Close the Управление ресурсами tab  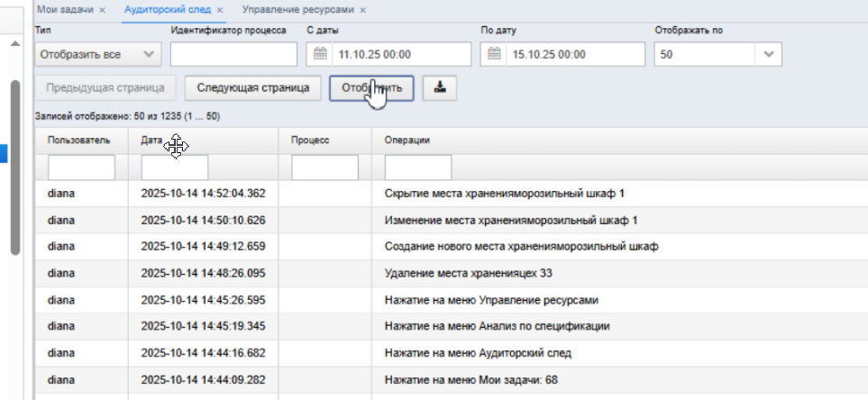[x=362, y=10]
